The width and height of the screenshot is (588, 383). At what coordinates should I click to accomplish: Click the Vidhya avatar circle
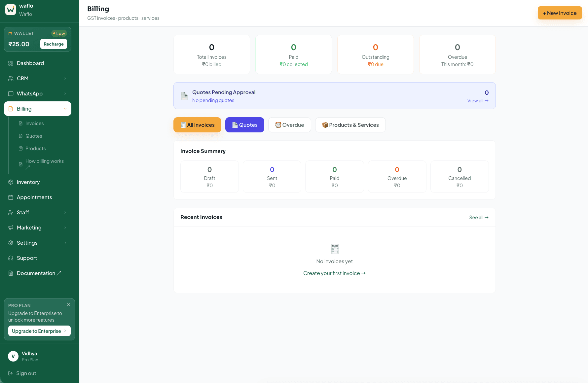13,356
